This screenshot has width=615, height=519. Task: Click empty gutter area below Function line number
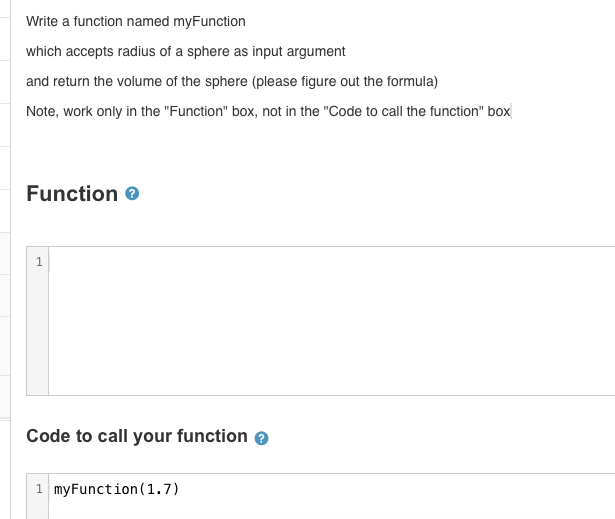tap(38, 333)
